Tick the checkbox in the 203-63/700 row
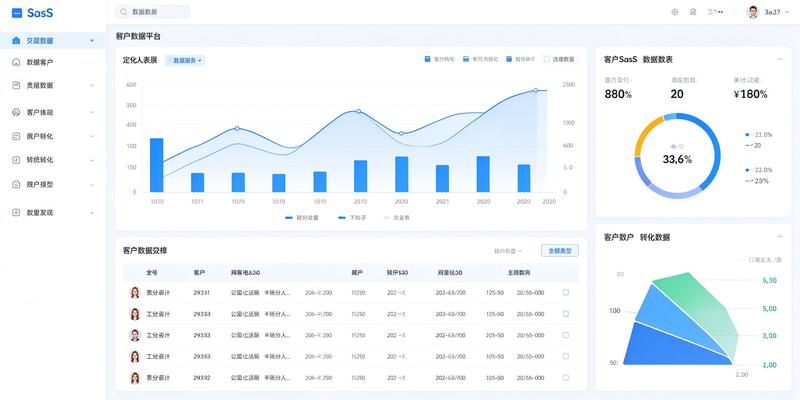Viewport: 800px width, 400px height. point(565,314)
